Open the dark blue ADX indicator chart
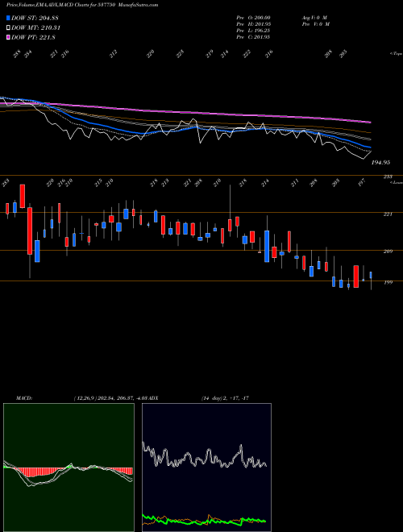 coord(206,468)
